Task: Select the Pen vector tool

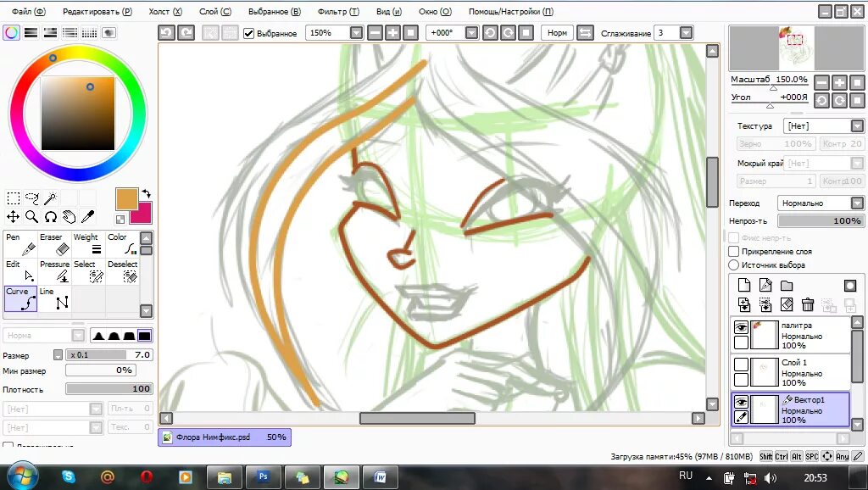Action: [20, 244]
